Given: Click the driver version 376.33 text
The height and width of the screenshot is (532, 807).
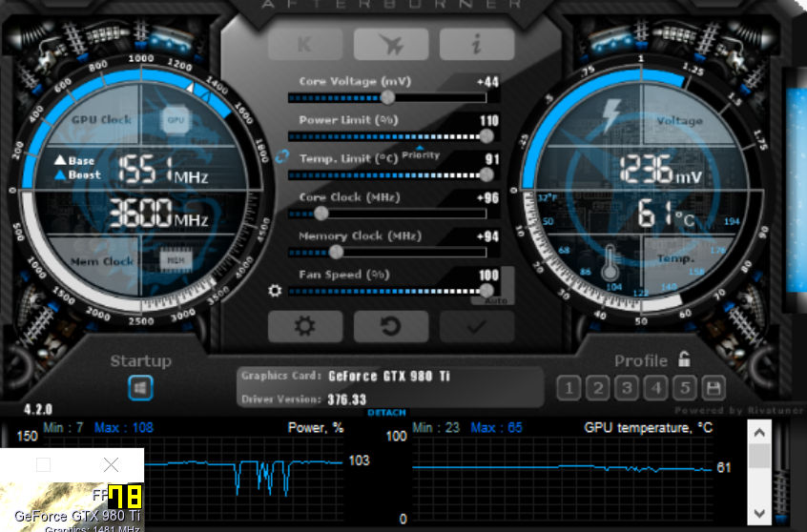Looking at the screenshot, I should point(346,399).
